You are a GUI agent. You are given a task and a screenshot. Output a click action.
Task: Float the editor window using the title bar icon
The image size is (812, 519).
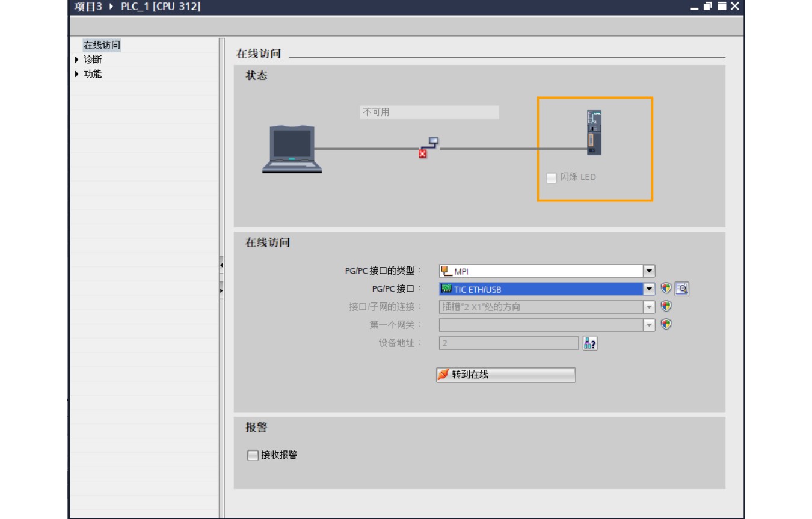(709, 7)
